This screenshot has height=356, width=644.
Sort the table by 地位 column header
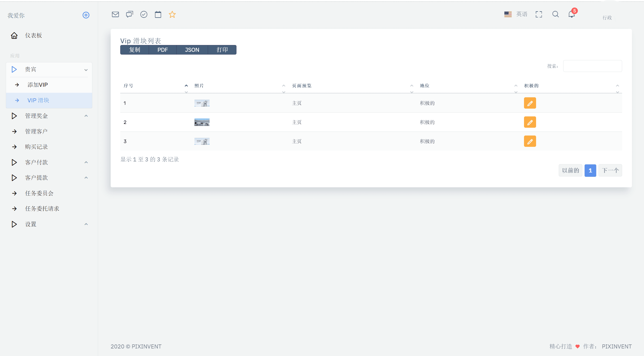(x=425, y=86)
